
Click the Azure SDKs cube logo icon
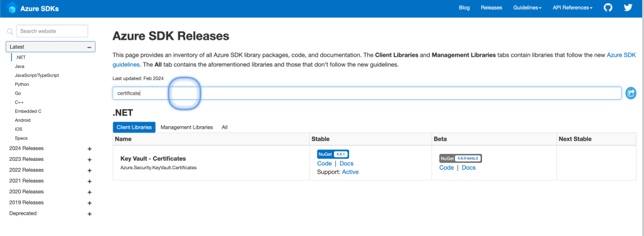click(x=11, y=8)
